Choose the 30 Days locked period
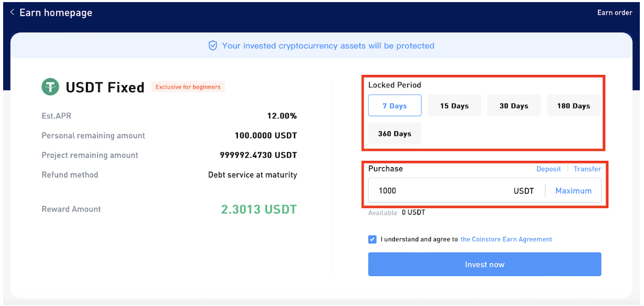644x306 pixels. (514, 105)
